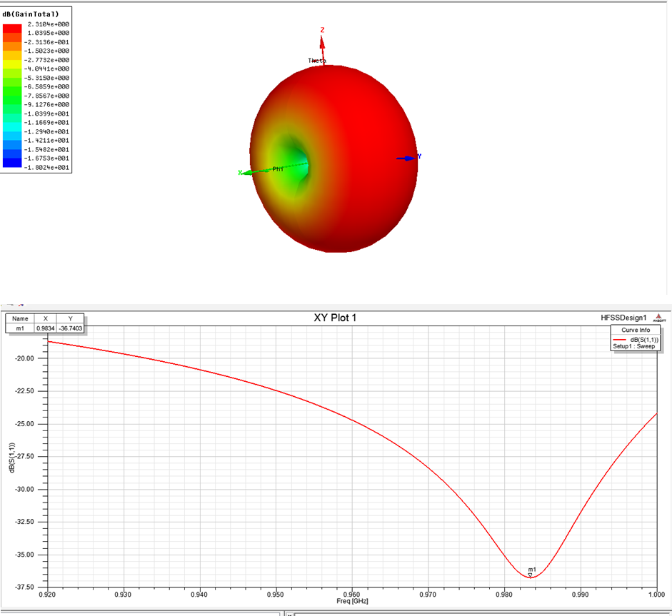Image resolution: width=672 pixels, height=616 pixels.
Task: Select the m1 row in the marker table
Action: click(21, 328)
